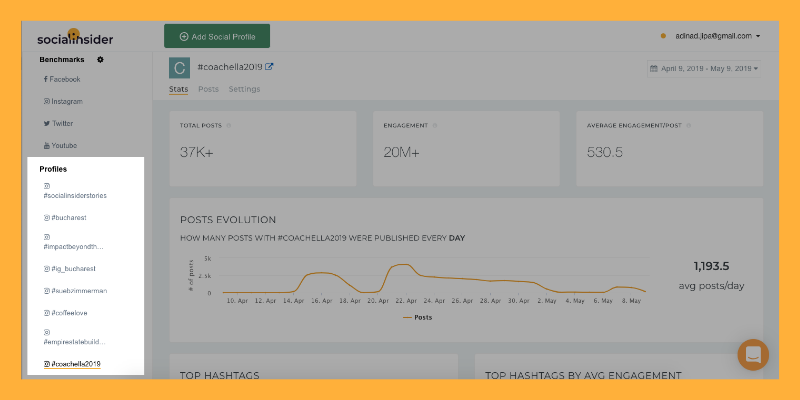Click the Posts Evolution heading
800x400 pixels.
click(x=228, y=220)
